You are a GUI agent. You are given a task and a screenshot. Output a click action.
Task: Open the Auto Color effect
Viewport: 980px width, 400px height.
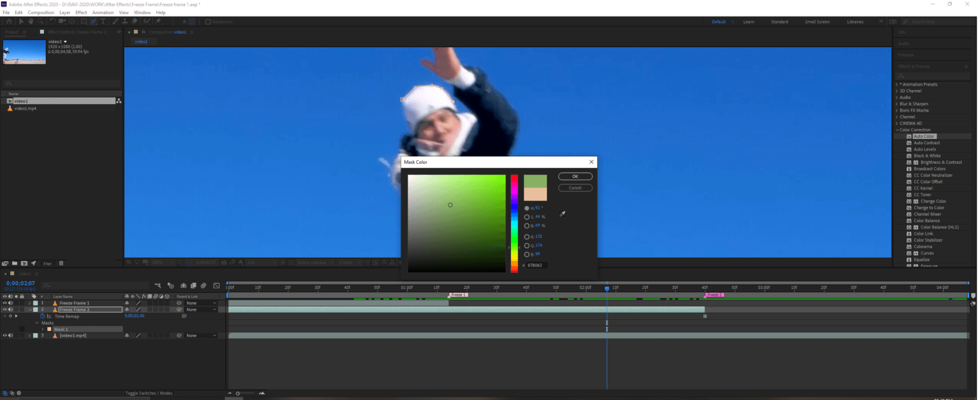924,136
